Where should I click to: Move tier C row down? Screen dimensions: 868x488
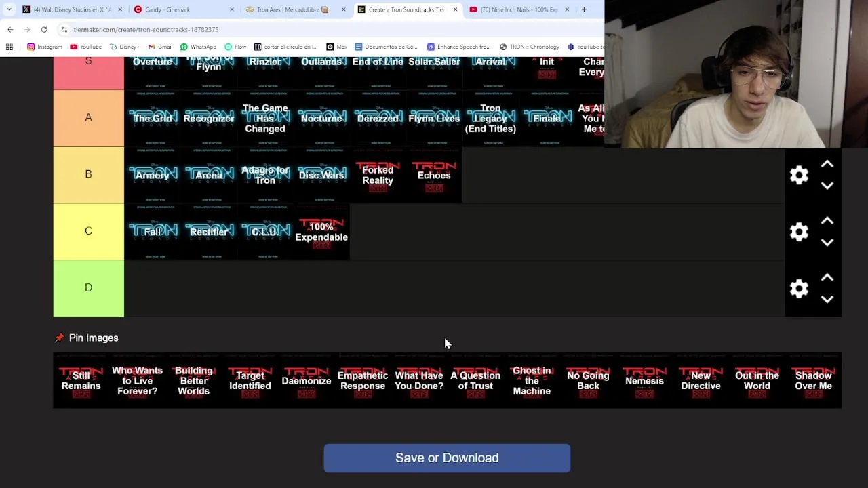[827, 242]
